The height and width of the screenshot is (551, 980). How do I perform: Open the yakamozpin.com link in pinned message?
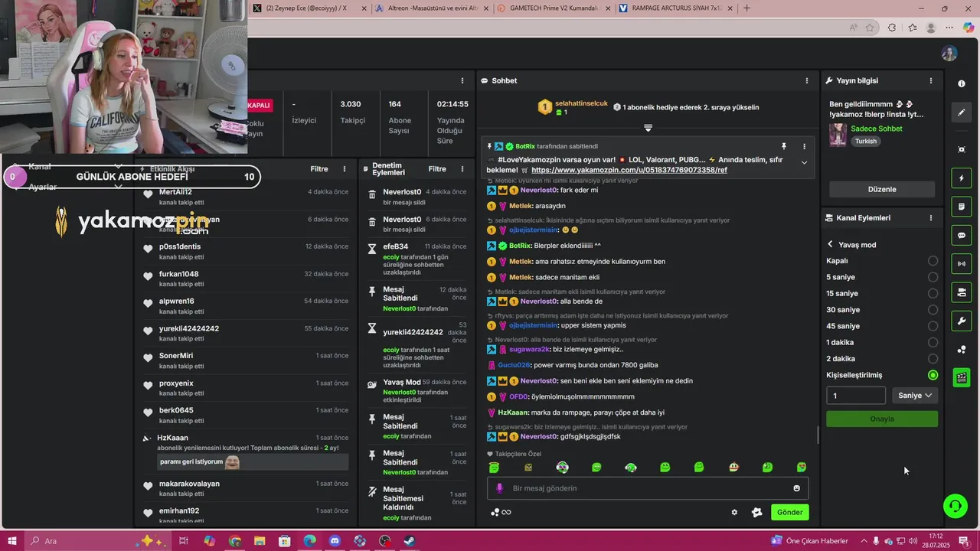[x=629, y=170]
